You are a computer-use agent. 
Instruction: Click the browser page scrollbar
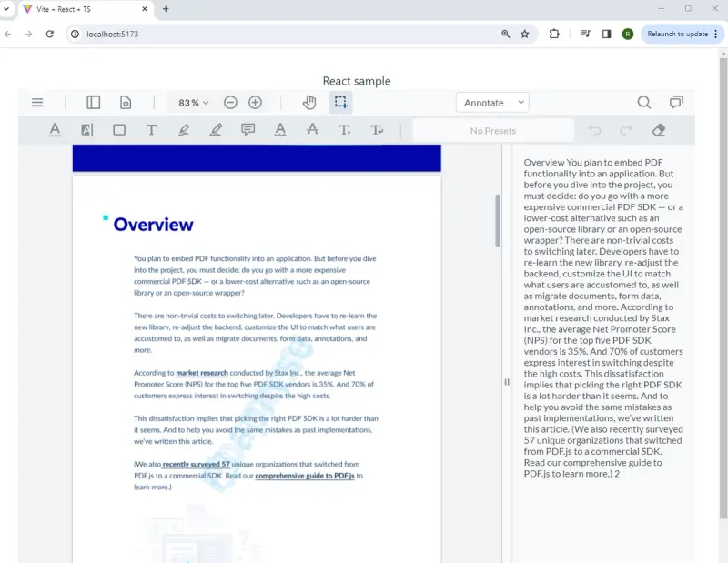pyautogui.click(x=723, y=287)
